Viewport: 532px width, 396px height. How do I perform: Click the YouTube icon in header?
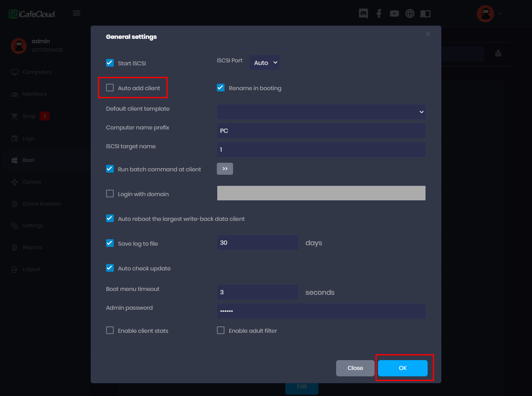pos(394,14)
